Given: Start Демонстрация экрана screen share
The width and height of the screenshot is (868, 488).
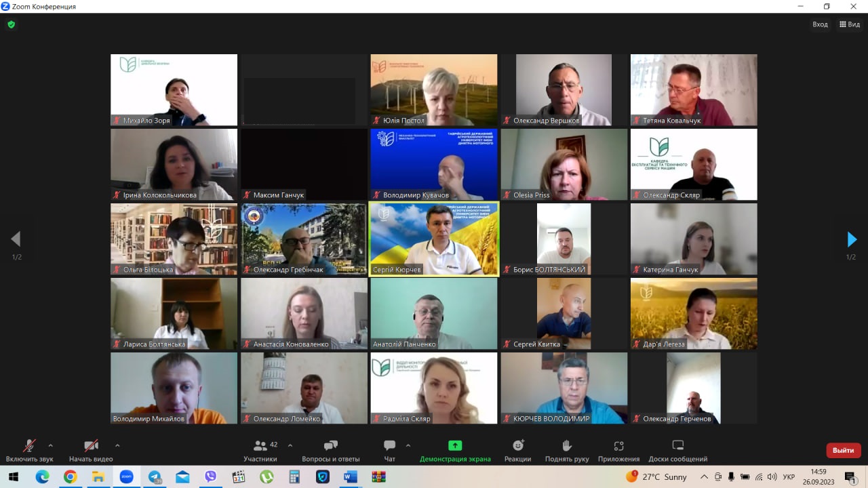Looking at the screenshot, I should pos(455,451).
